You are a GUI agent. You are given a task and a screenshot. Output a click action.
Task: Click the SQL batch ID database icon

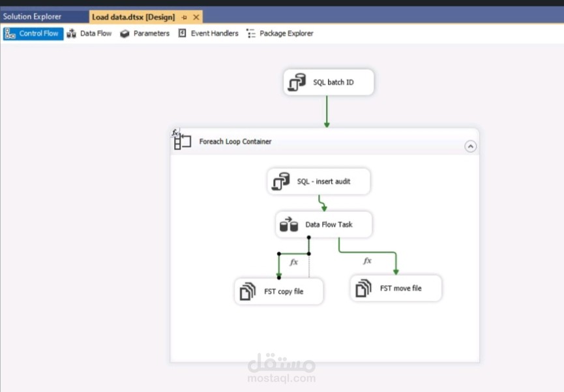[x=297, y=82]
